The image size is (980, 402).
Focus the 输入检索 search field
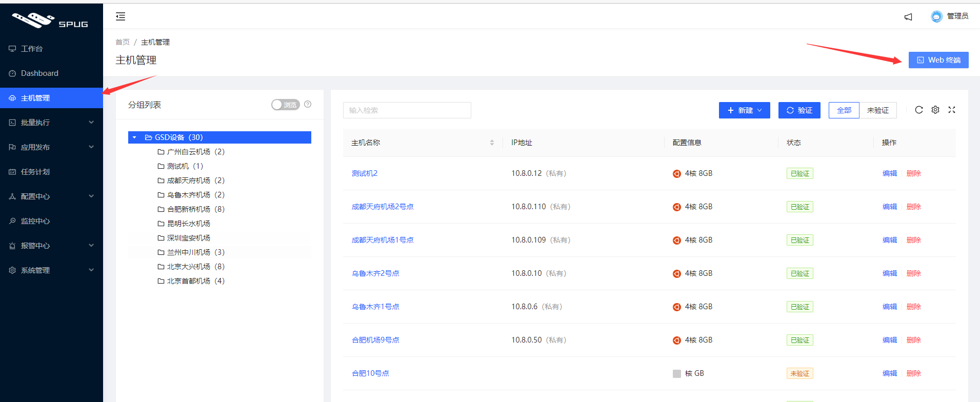[407, 110]
